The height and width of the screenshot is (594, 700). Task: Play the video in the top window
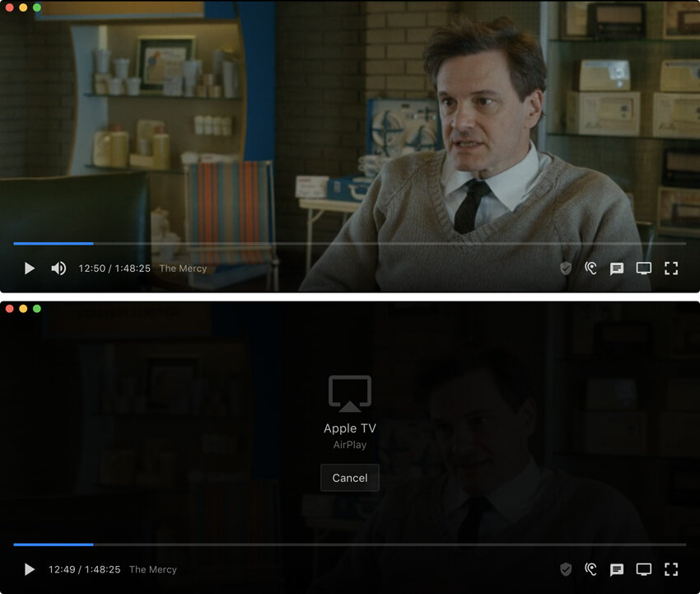30,269
